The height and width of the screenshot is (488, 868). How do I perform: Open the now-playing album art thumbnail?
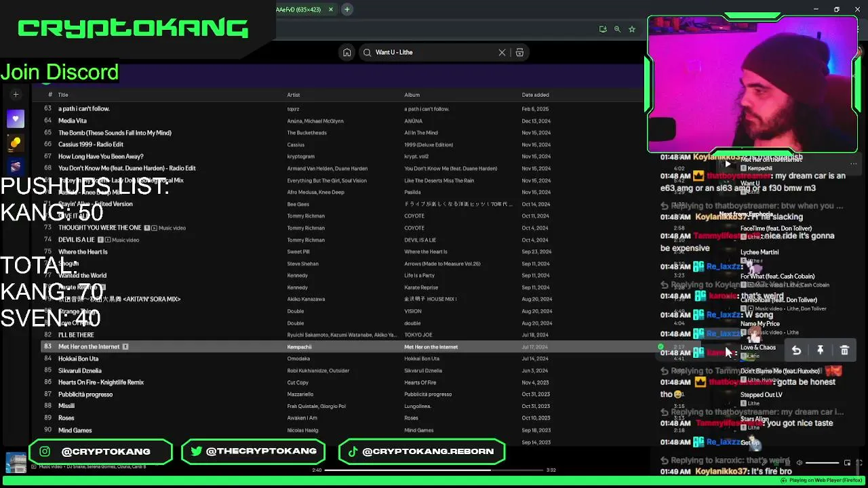16,463
